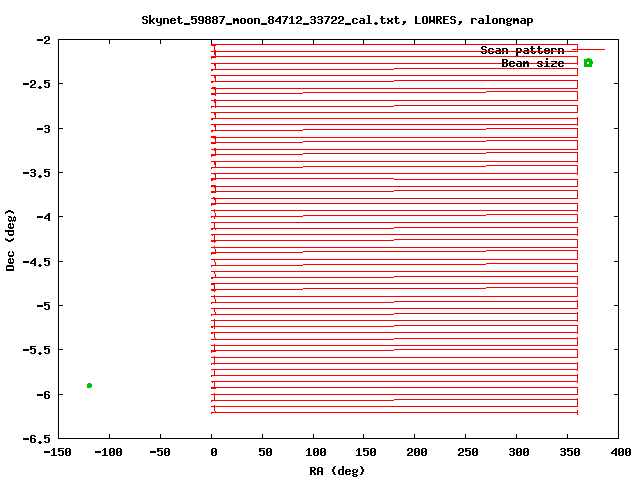Click the x-axis tick label -150
The height and width of the screenshot is (480, 640).
click(x=57, y=452)
